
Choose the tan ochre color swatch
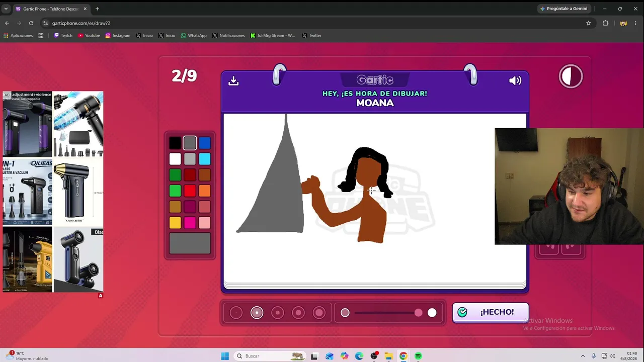(x=175, y=207)
